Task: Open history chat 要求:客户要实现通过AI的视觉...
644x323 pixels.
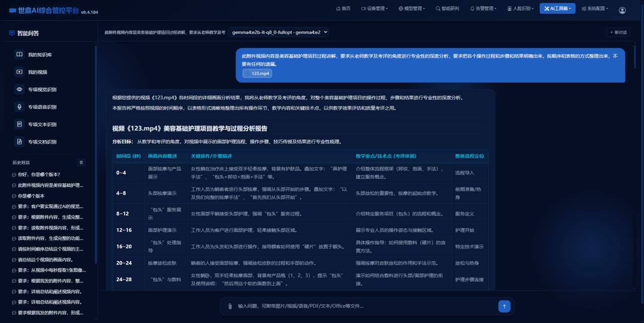Action: coord(48,207)
